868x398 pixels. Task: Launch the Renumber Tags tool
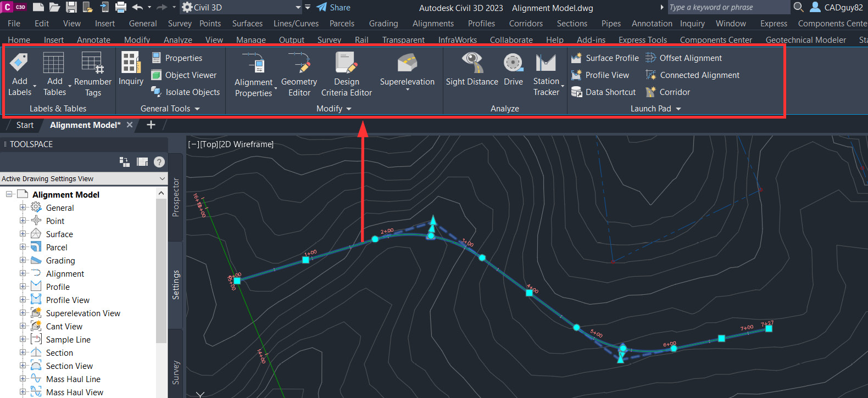pyautogui.click(x=92, y=75)
